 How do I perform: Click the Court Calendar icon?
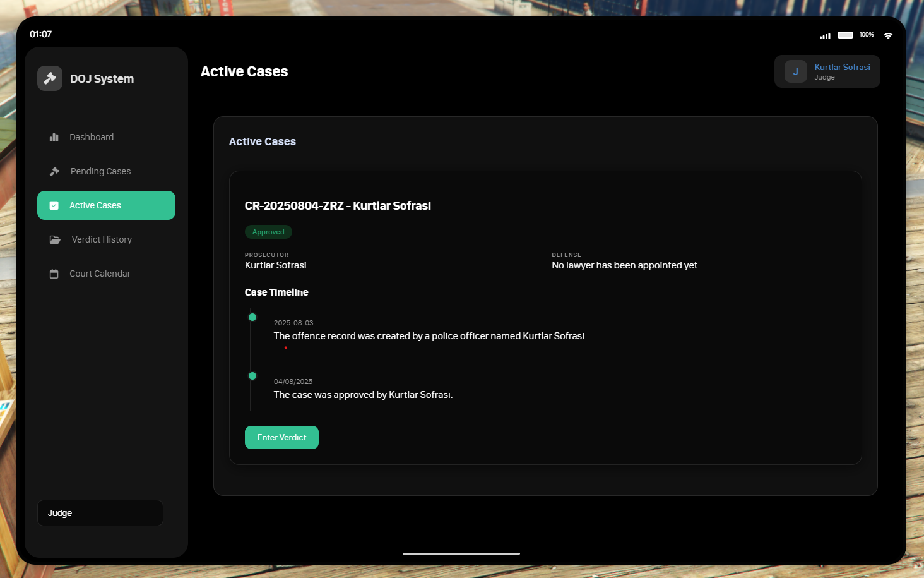point(54,274)
